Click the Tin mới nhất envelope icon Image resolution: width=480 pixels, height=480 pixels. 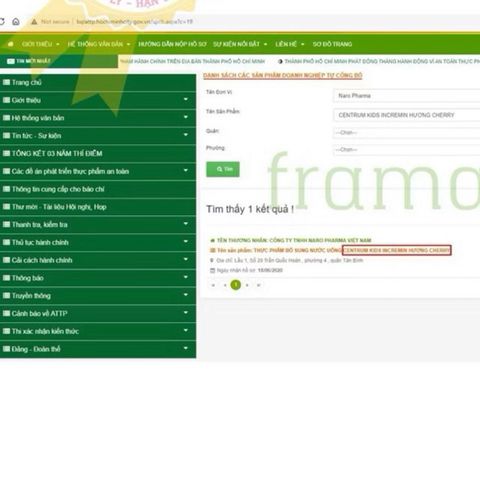11,61
